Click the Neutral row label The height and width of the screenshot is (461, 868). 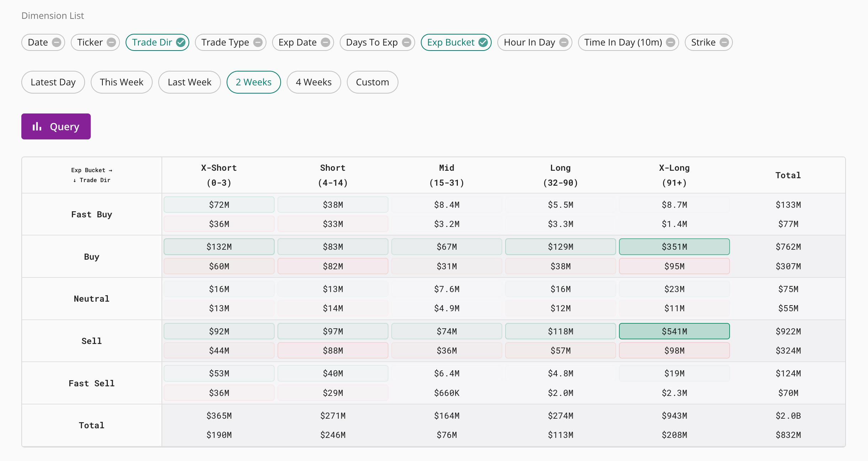tap(92, 299)
